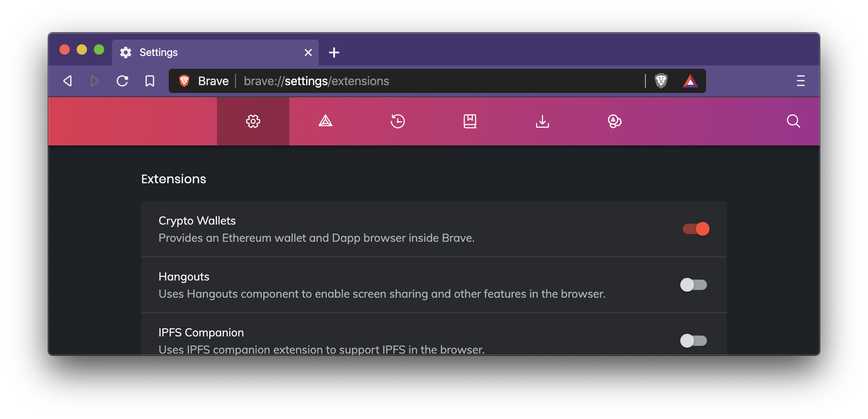This screenshot has height=419, width=868.
Task: Bookmark this page
Action: click(149, 81)
